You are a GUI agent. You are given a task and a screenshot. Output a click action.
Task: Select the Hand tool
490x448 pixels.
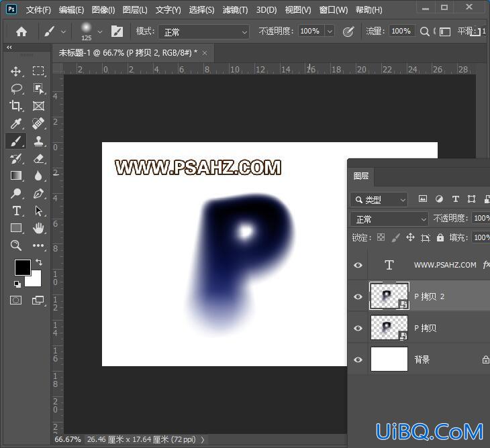(x=38, y=228)
